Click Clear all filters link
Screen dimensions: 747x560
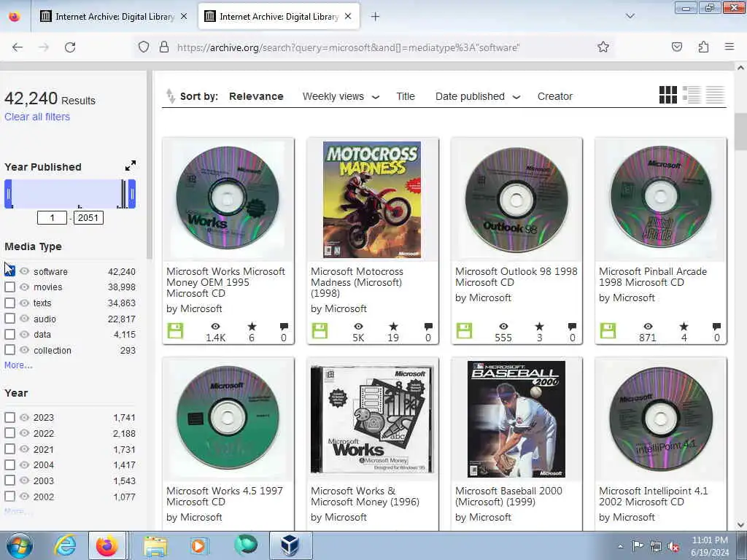[x=37, y=117]
